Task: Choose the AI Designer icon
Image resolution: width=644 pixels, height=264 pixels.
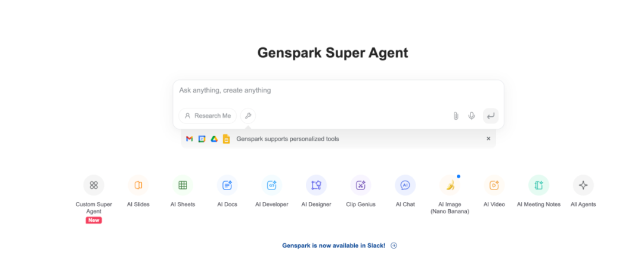Action: (x=316, y=185)
